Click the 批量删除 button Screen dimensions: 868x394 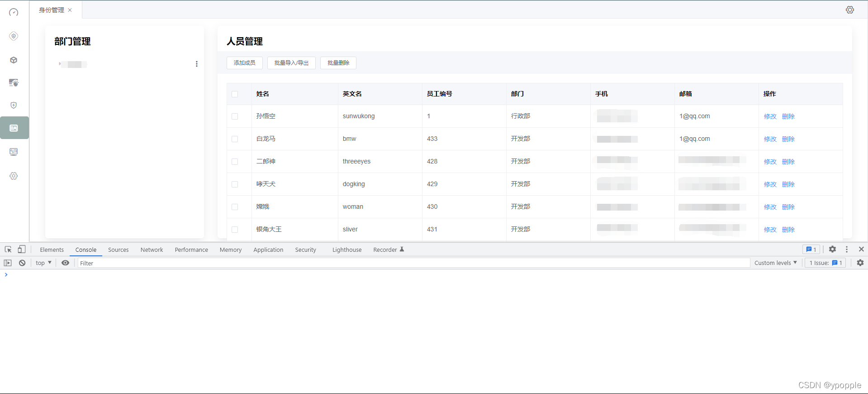338,63
